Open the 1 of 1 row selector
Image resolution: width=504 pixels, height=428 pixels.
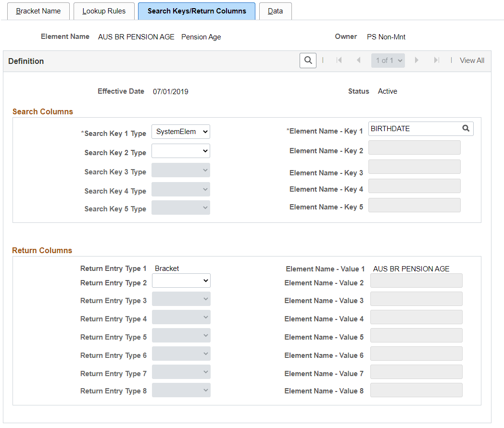coord(388,61)
